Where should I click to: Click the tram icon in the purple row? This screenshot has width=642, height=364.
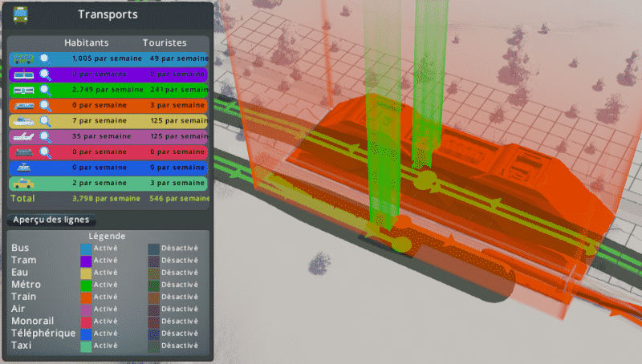[x=23, y=74]
